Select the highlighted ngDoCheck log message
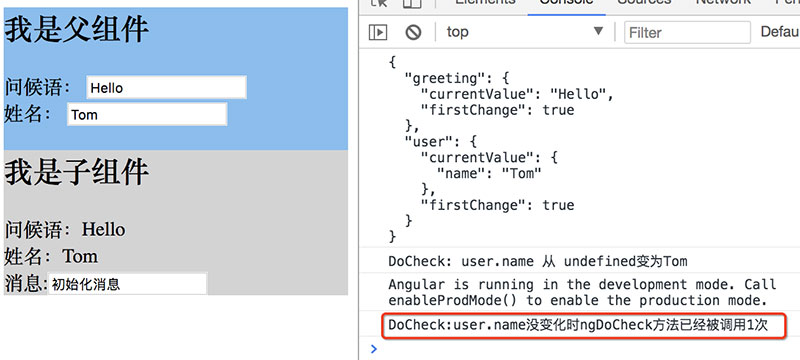This screenshot has height=360, width=800. pyautogui.click(x=578, y=325)
